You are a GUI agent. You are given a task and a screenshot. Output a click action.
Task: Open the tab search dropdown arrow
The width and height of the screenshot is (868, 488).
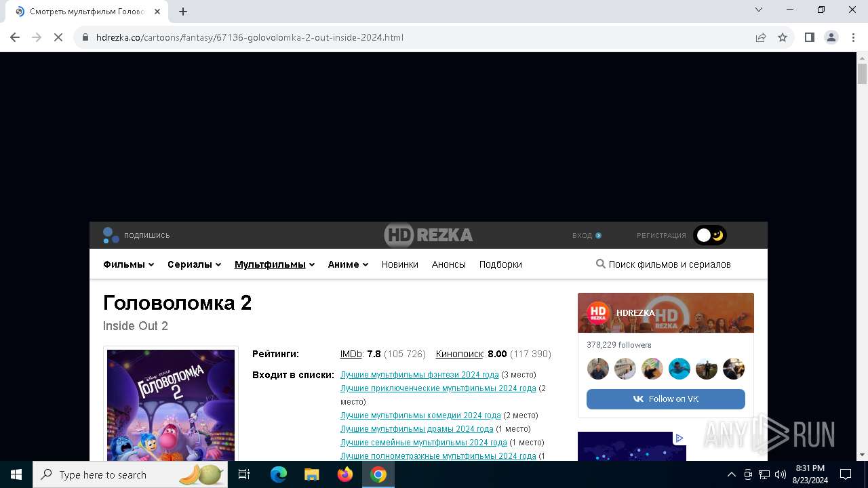coord(759,9)
